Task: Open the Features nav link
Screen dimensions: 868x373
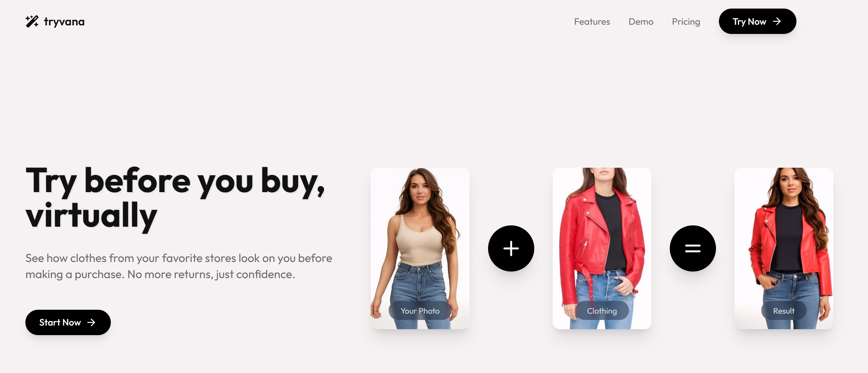Action: pyautogui.click(x=592, y=21)
